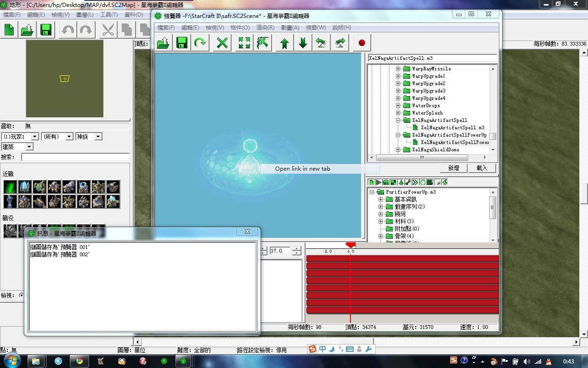Click the 載入 button
Image resolution: width=588 pixels, height=368 pixels.
pos(482,168)
